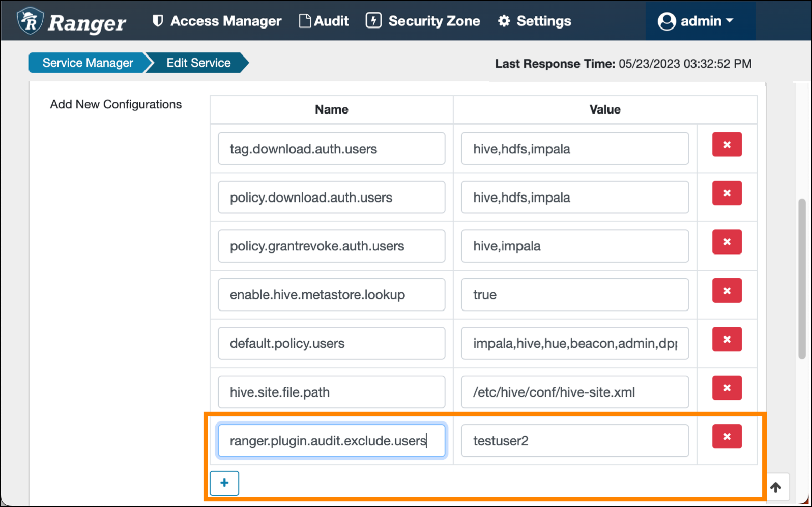Open the Settings menu
Image resolution: width=812 pixels, height=507 pixels.
[x=535, y=21]
